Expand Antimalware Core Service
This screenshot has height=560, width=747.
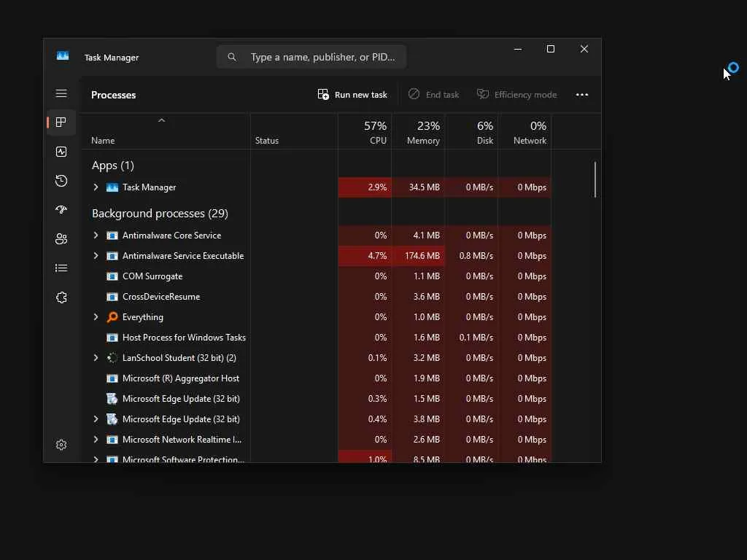point(96,236)
